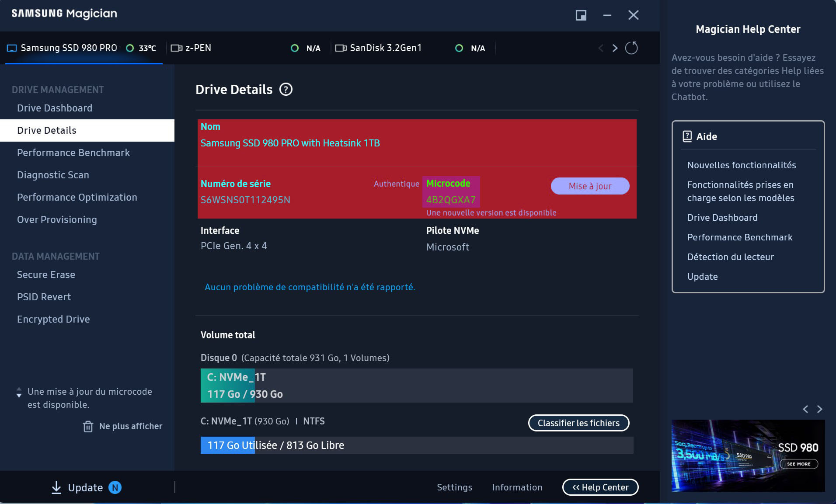The width and height of the screenshot is (836, 504).
Task: Click the microcode version 4B2QGXA7
Action: (x=451, y=200)
